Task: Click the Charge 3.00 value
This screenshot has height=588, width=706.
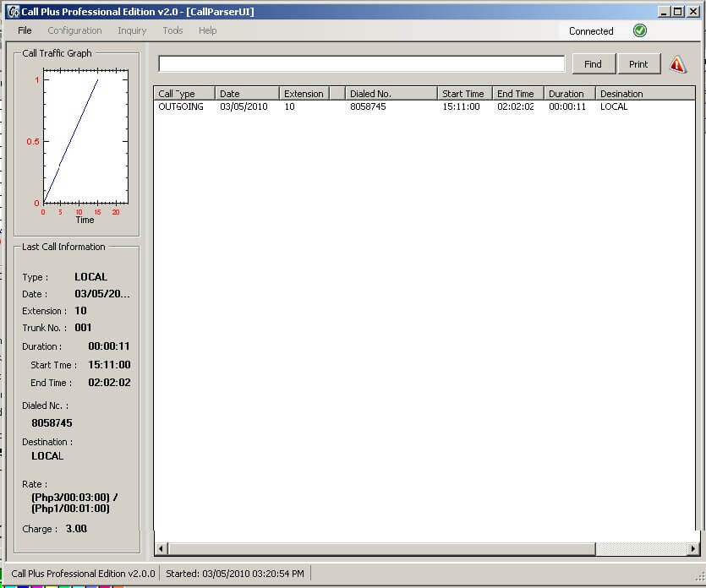Action: (x=76, y=529)
